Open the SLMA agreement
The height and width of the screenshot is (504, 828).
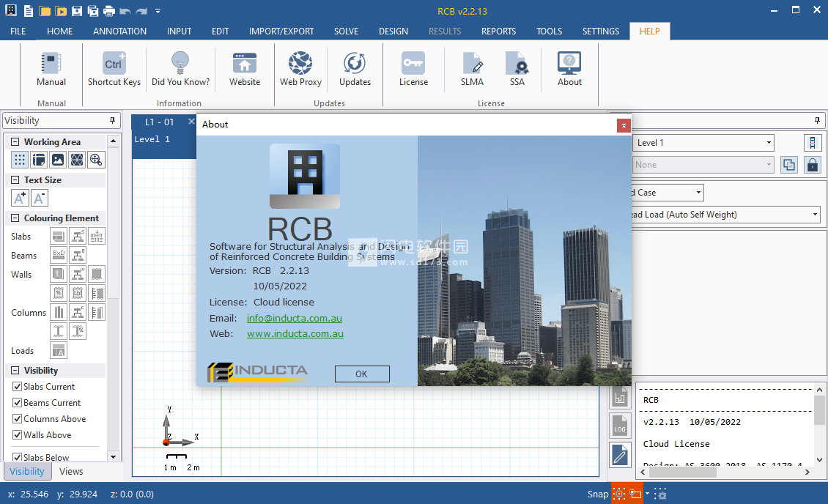click(472, 69)
